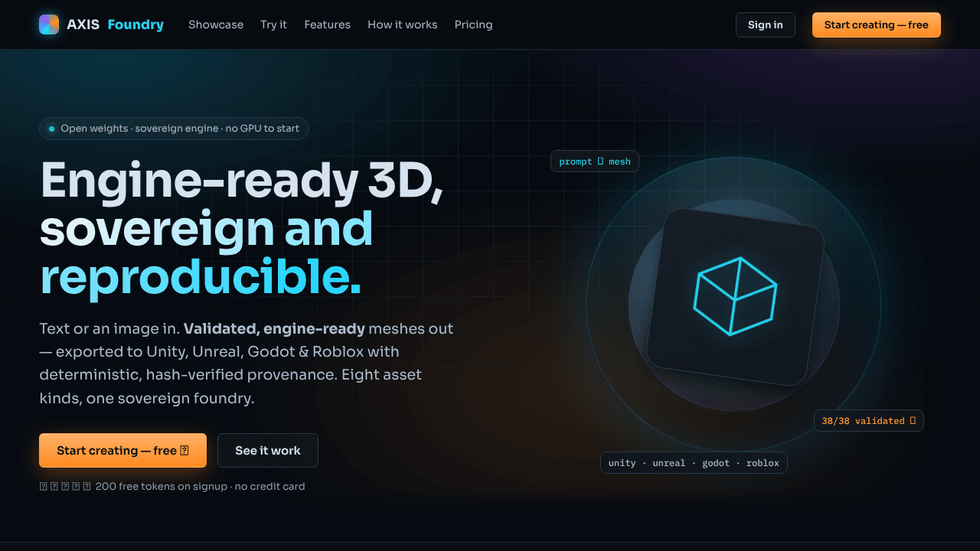Viewport: 980px width, 551px height.
Task: Click the unity · unreal · godot · roblox chip
Action: pyautogui.click(x=694, y=462)
